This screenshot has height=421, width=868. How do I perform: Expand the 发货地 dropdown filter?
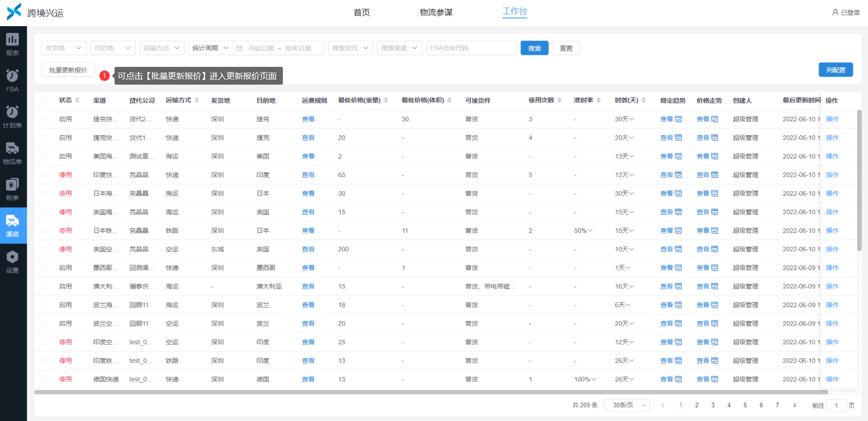point(64,48)
